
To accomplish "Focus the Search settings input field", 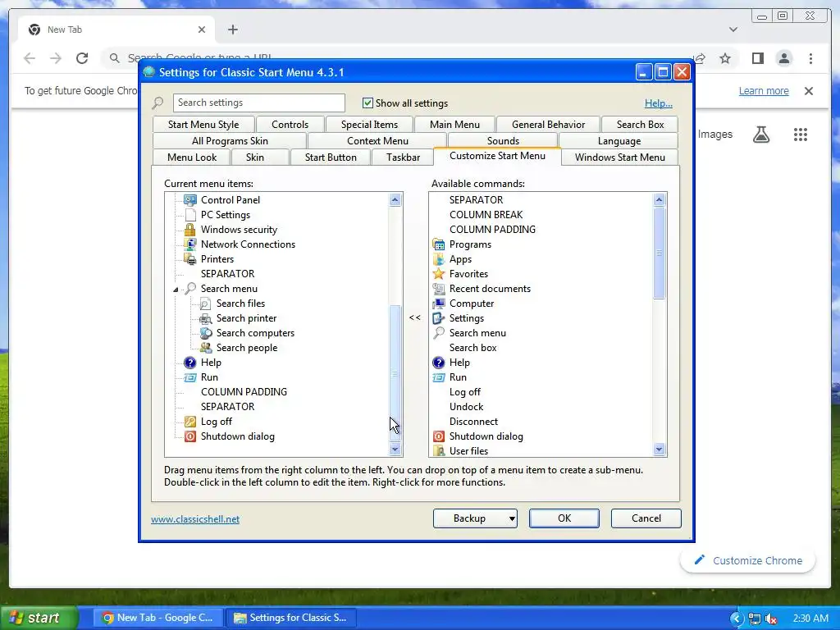I will (x=258, y=103).
